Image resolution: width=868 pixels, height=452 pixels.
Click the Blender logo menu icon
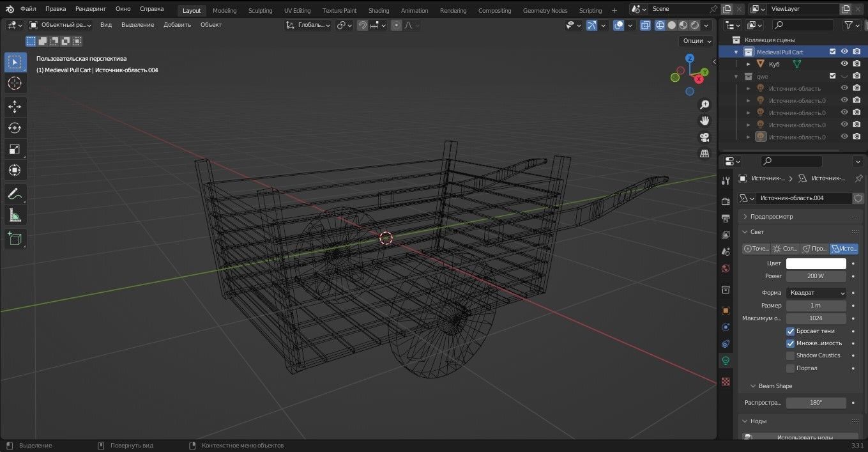[10, 10]
